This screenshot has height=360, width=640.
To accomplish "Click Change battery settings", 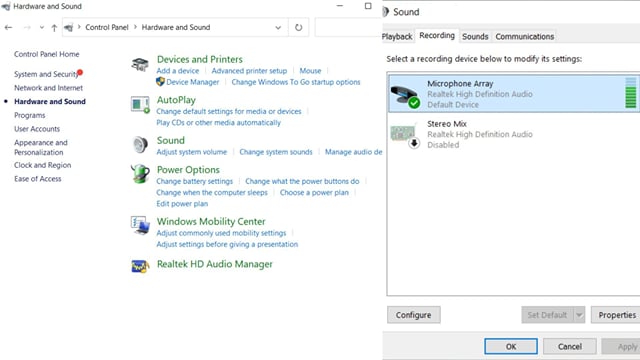I will coord(194,181).
